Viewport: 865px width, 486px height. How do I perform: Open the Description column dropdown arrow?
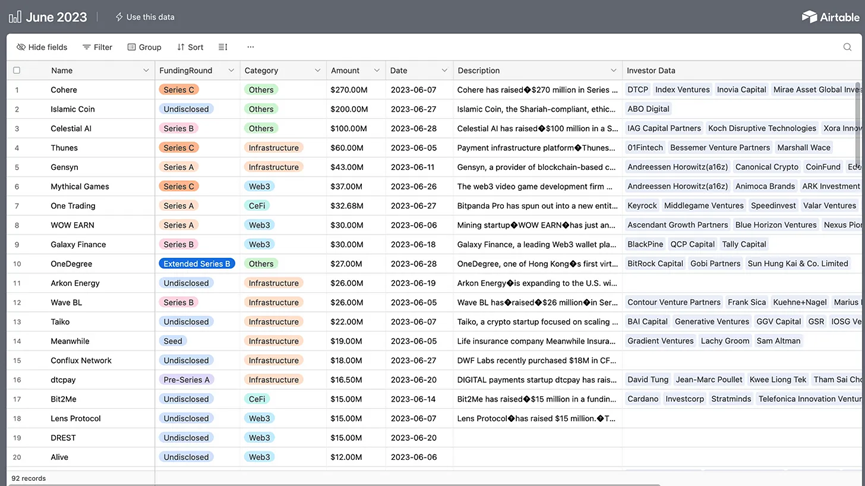[x=613, y=71]
